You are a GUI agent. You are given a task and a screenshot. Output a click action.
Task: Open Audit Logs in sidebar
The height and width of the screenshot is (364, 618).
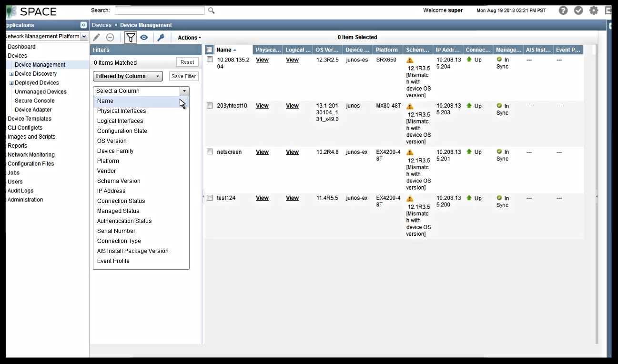click(20, 191)
